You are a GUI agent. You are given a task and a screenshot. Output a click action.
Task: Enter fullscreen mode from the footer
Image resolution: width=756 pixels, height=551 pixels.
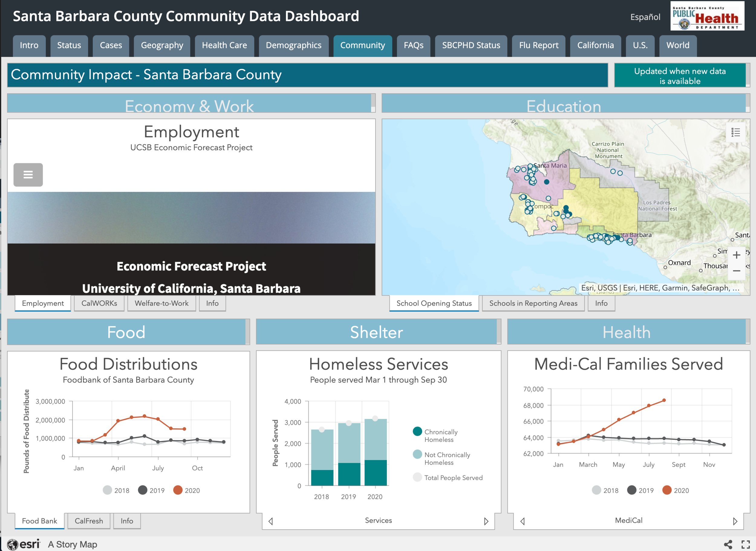[746, 544]
